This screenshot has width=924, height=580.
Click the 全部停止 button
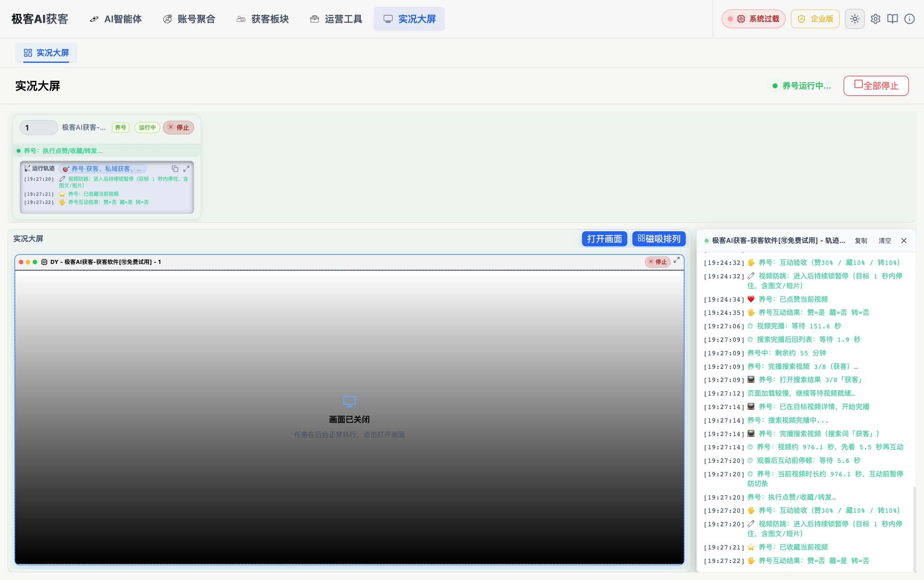point(876,85)
